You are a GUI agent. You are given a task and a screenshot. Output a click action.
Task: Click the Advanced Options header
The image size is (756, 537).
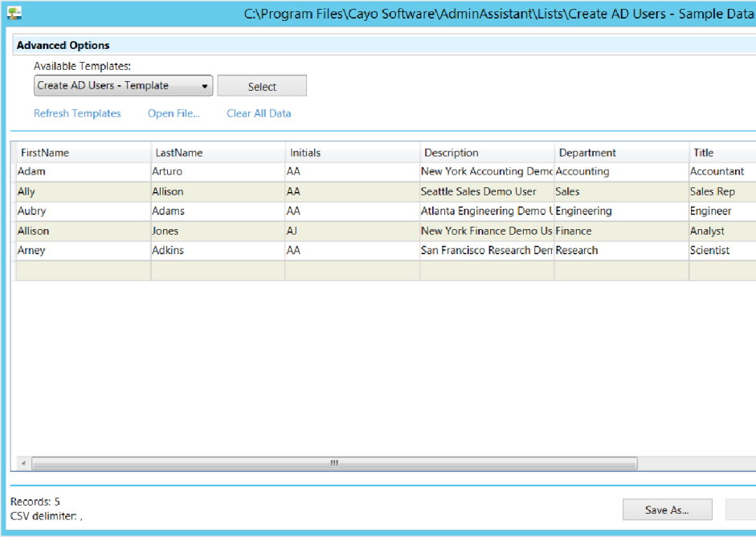pos(384,45)
